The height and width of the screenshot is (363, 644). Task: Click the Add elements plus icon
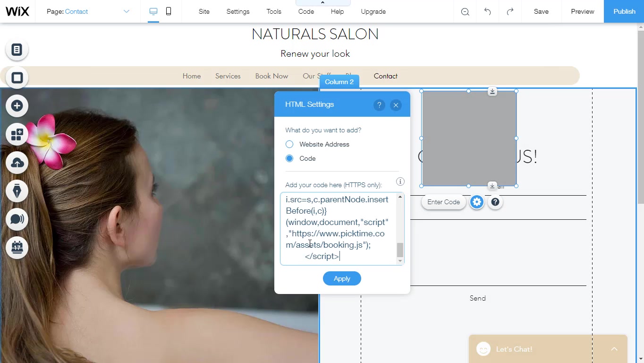(17, 106)
